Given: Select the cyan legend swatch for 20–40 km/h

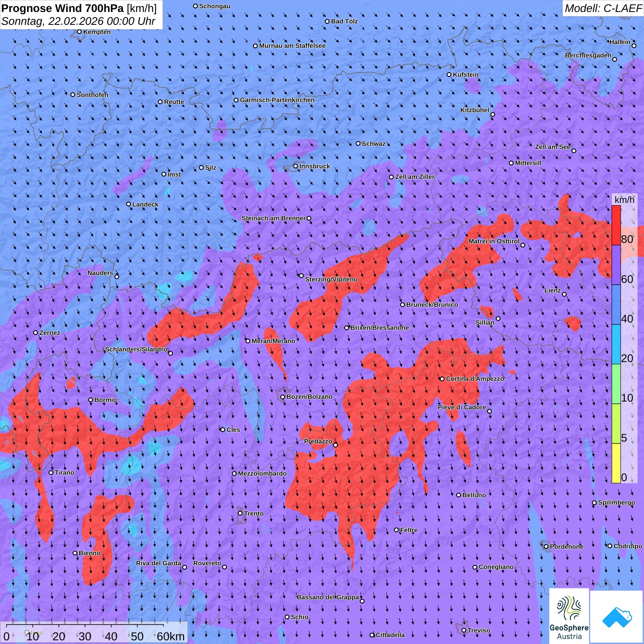Looking at the screenshot, I should tap(616, 345).
